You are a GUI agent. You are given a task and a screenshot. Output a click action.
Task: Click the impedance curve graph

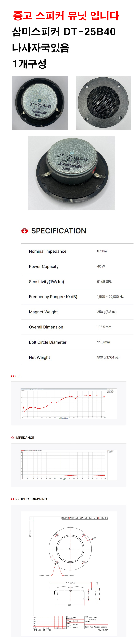[69, 465]
